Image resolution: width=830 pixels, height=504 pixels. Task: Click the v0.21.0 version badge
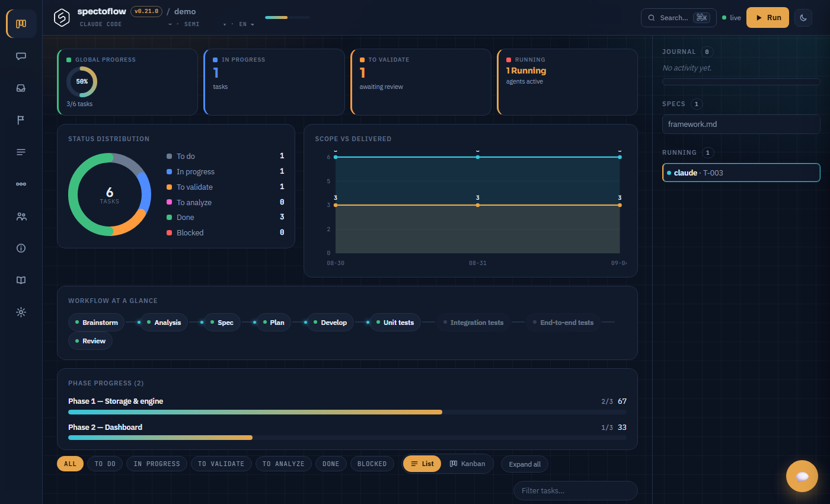pos(146,11)
